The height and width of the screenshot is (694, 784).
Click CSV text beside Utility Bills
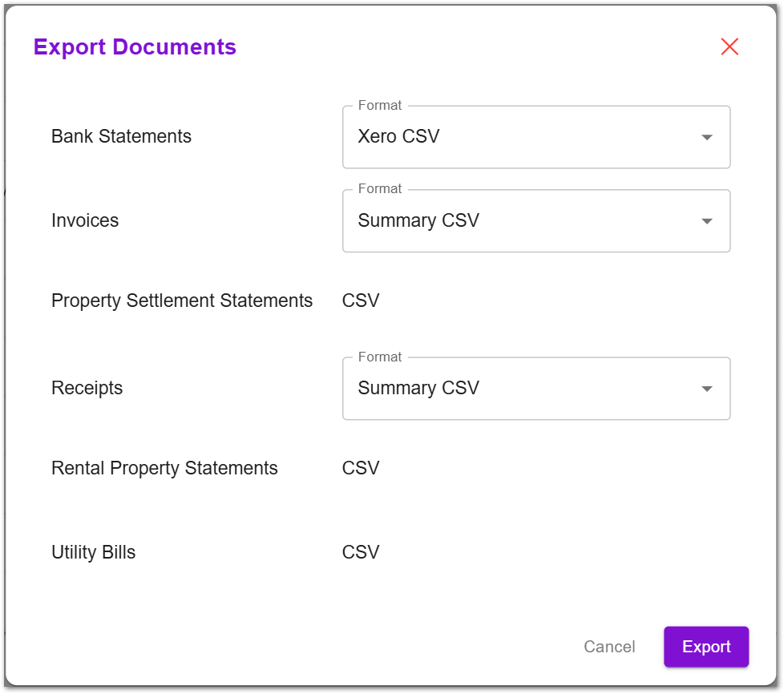pyautogui.click(x=361, y=553)
